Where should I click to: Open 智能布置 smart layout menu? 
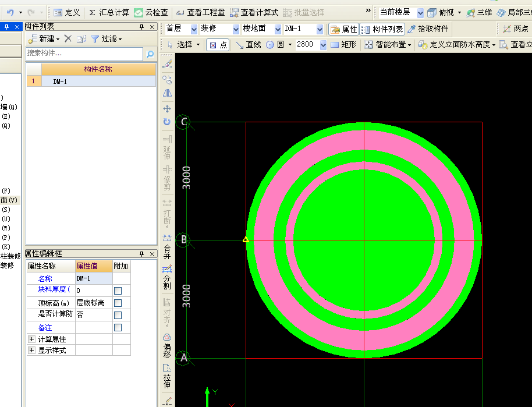coord(388,45)
